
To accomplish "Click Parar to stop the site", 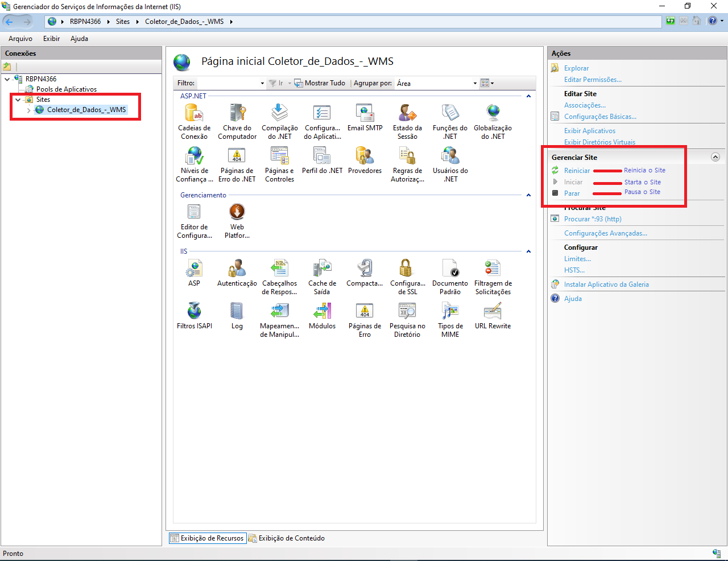I will (572, 193).
